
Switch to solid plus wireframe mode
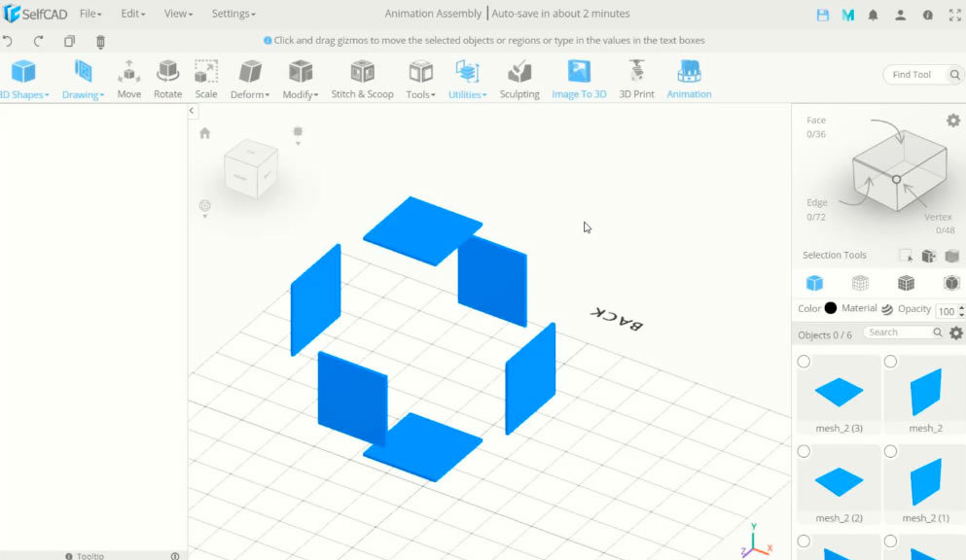pos(906,283)
